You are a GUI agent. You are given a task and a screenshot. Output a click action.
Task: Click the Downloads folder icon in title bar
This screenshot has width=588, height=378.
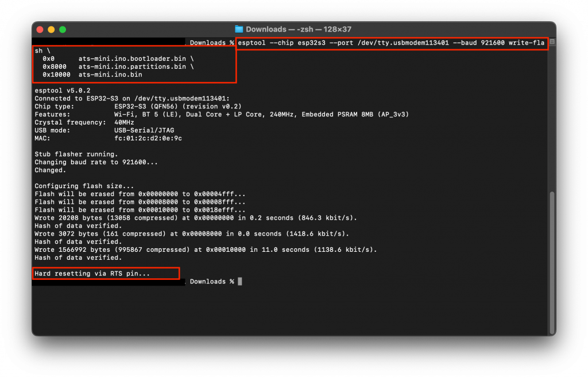239,29
